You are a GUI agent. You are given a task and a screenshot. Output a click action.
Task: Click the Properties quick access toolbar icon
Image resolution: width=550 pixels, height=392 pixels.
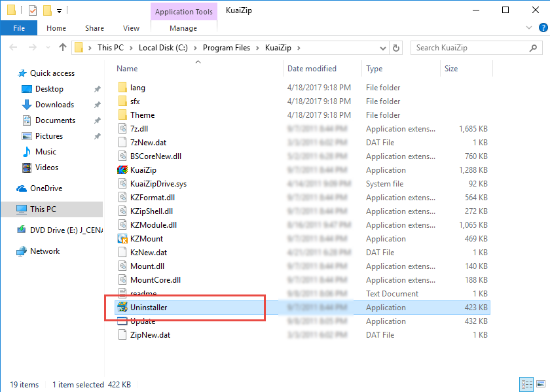[33, 11]
